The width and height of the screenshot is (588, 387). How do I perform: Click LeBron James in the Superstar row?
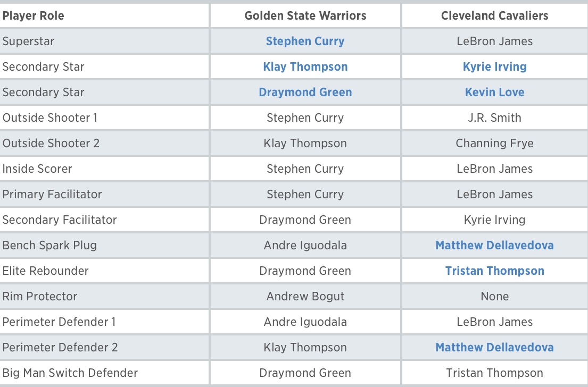tap(494, 41)
